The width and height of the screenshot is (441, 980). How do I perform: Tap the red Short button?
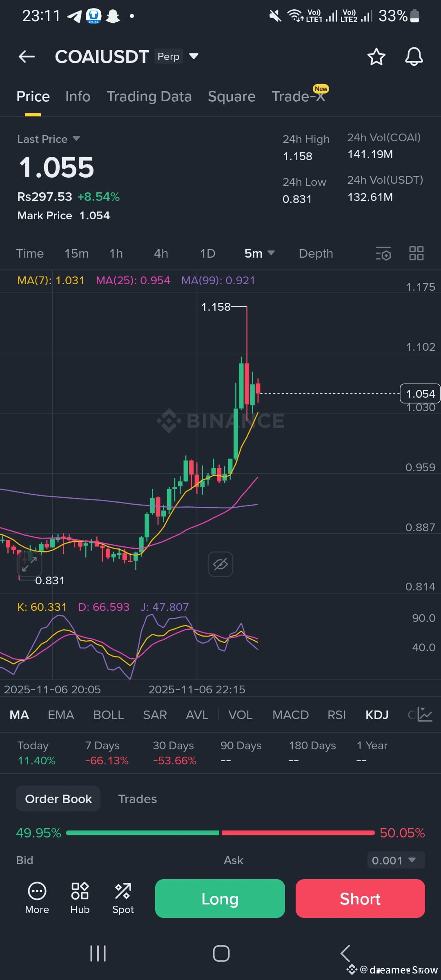pyautogui.click(x=360, y=898)
